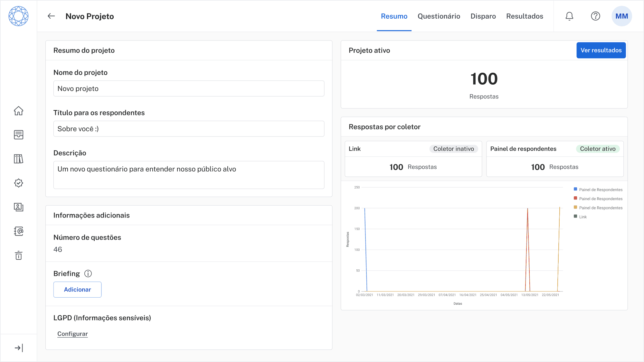Click the Ver resultados button
The image size is (644, 362).
click(x=601, y=50)
